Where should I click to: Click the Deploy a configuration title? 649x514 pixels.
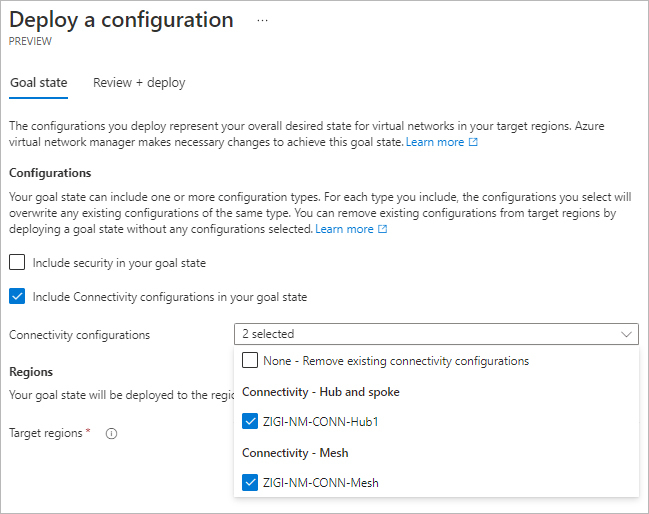(121, 20)
